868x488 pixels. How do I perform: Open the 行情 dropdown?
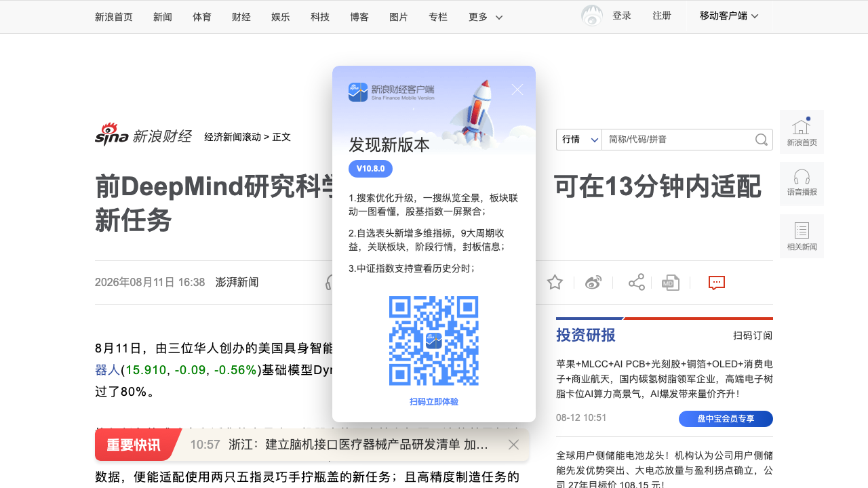pos(579,140)
